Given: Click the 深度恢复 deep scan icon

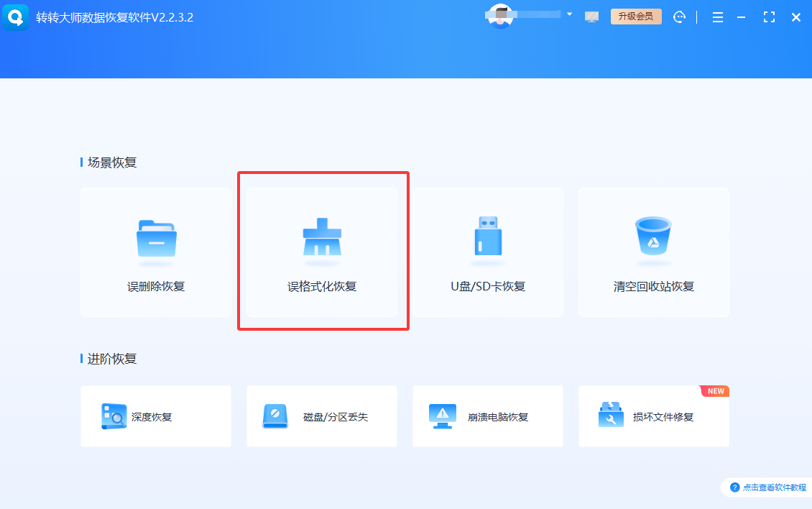Looking at the screenshot, I should coord(114,416).
